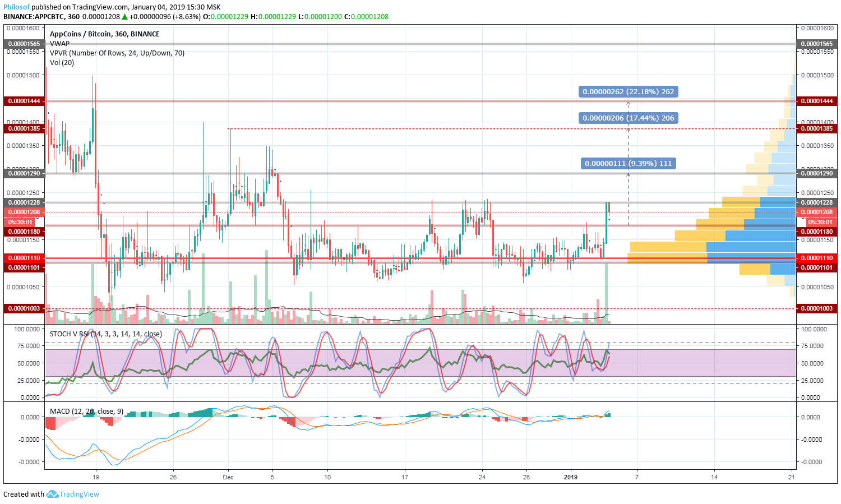Click the TradingView logo beside Created with
This screenshot has width=841, height=504.
point(72,494)
